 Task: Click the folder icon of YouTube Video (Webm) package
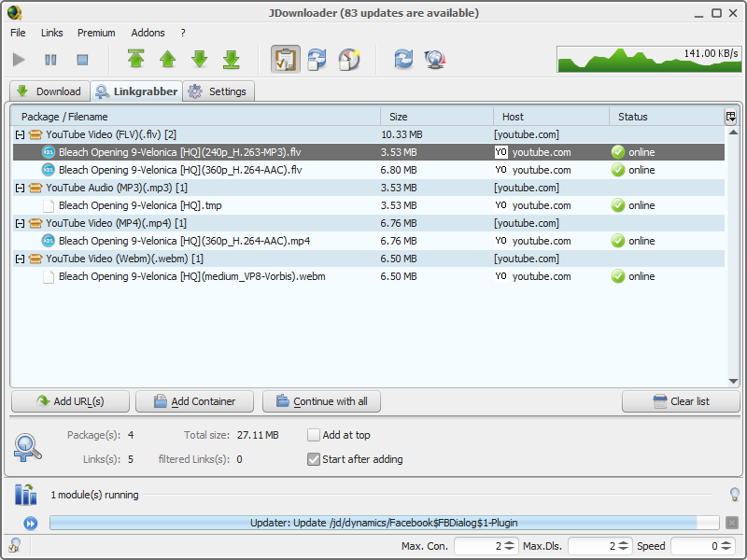pos(35,259)
